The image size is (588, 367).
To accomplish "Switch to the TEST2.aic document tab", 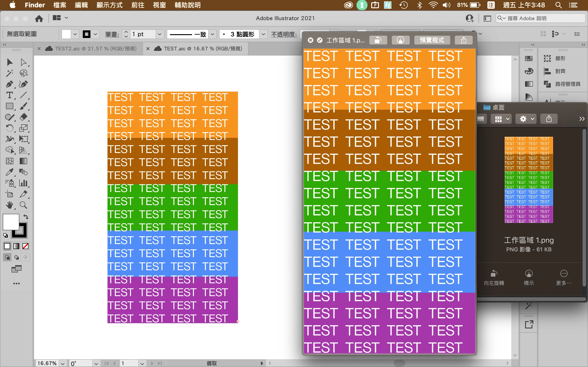I will click(x=96, y=49).
